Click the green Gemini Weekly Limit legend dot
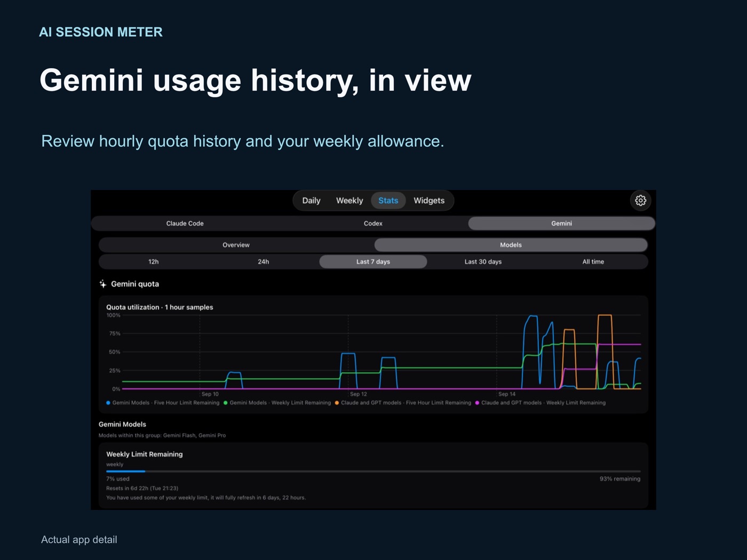This screenshot has width=747, height=560. [x=226, y=403]
